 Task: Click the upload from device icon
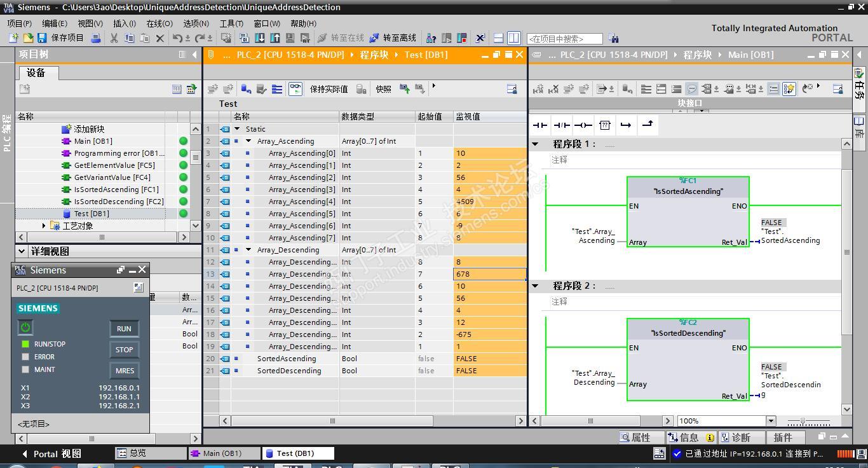(275, 38)
